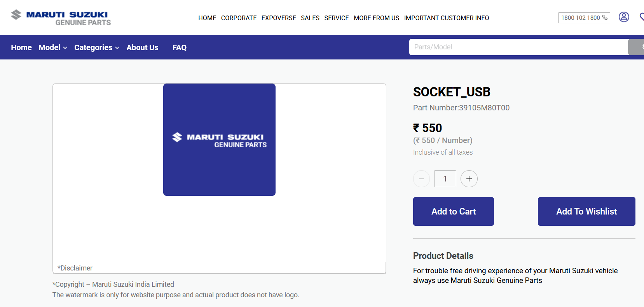Viewport: 644px width, 307px height.
Task: Open the About Us page
Action: pyautogui.click(x=142, y=47)
